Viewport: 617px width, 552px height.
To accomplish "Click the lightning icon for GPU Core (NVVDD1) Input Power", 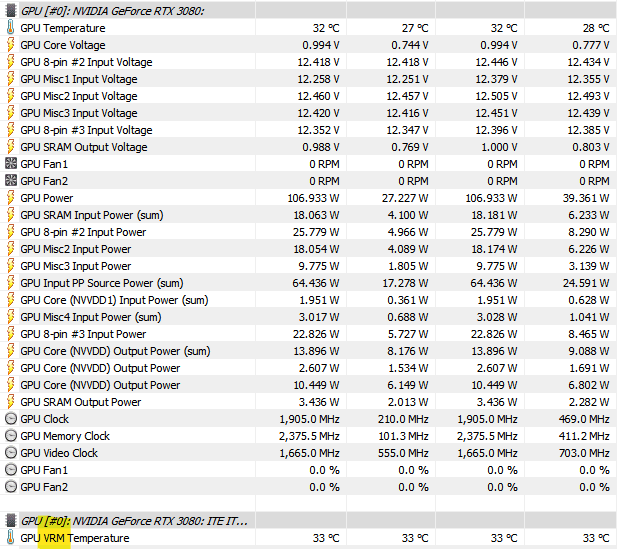I will click(x=11, y=300).
